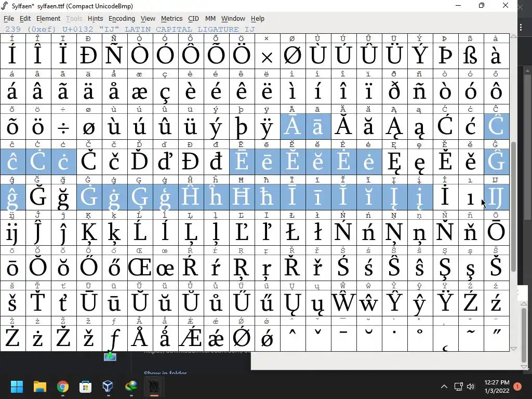Viewport: 532px width, 399px height.
Task: Click the font view scroll down arrow
Action: (514, 349)
